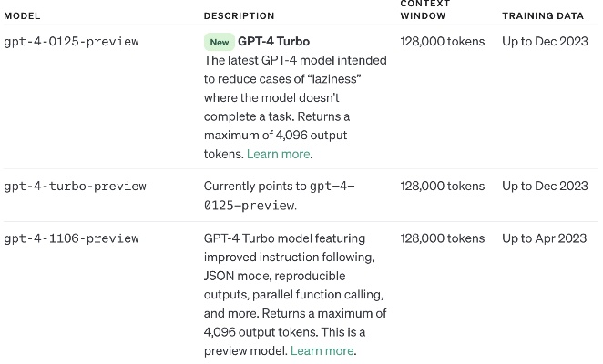Click Up to Dec 2023 in the first row
The height and width of the screenshot is (364, 603).
545,42
